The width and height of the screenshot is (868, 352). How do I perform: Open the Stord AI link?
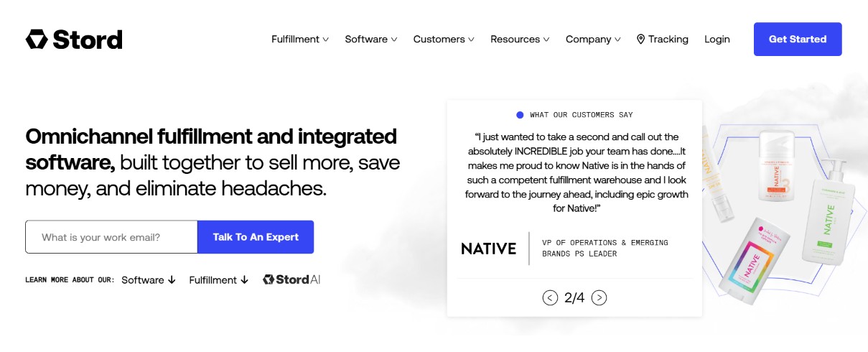(x=291, y=279)
